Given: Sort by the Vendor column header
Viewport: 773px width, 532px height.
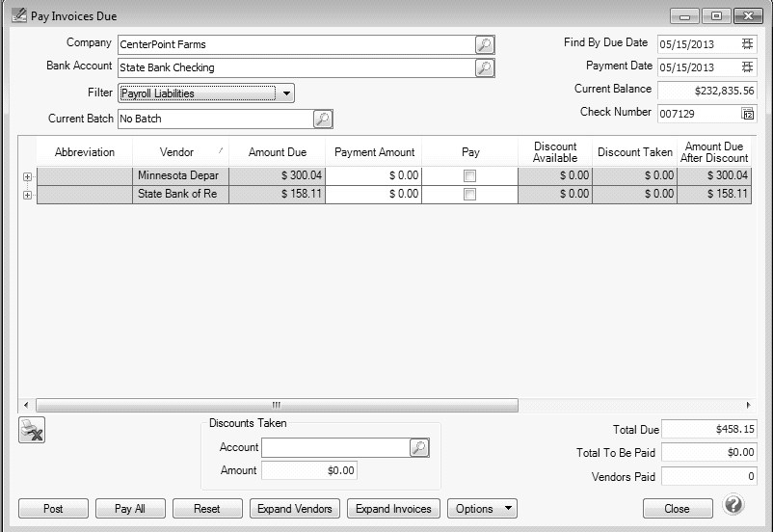Looking at the screenshot, I should tap(177, 152).
